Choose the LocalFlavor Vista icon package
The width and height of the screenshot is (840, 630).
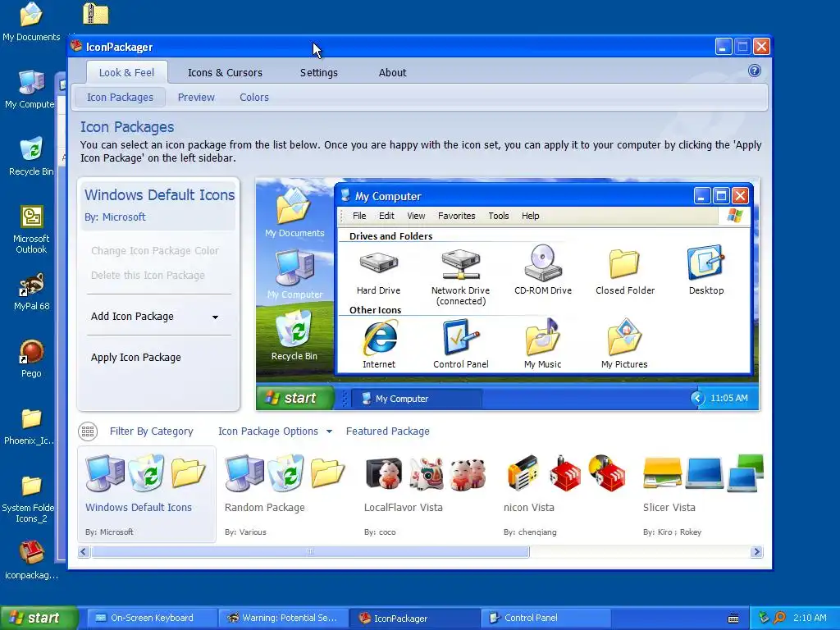click(x=425, y=495)
